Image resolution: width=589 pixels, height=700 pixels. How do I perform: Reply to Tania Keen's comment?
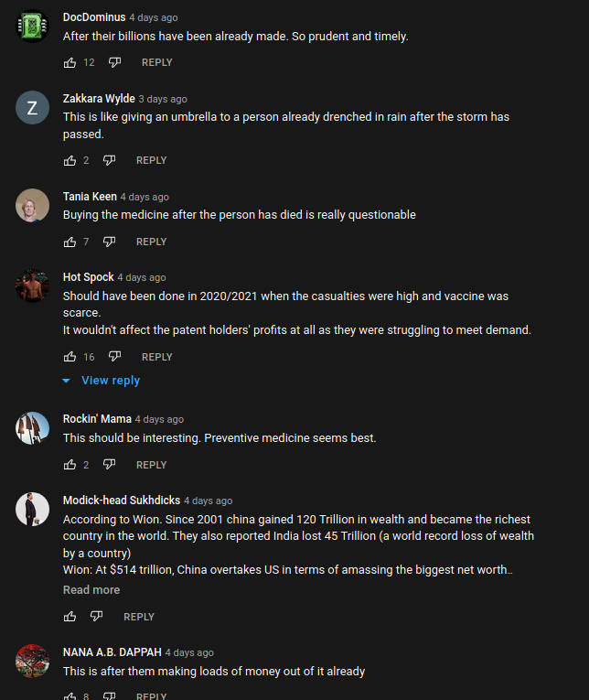(x=151, y=242)
